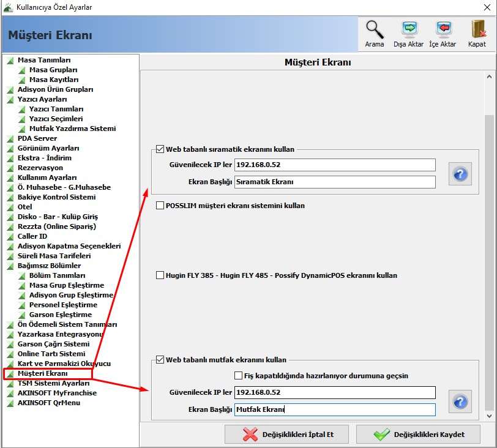Viewport: 497px width, 448px height.
Task: Click the sıramatik Güvenilecek IP ler field
Action: [x=335, y=165]
